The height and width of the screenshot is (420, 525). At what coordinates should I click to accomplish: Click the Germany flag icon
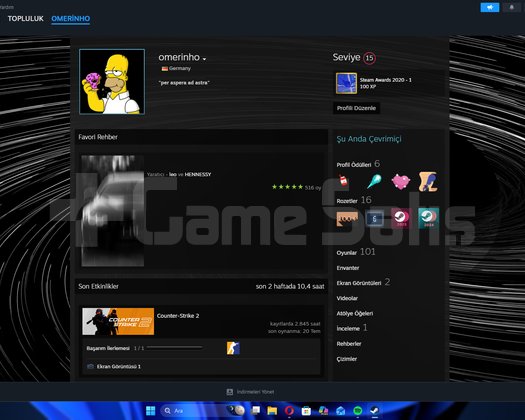point(165,69)
